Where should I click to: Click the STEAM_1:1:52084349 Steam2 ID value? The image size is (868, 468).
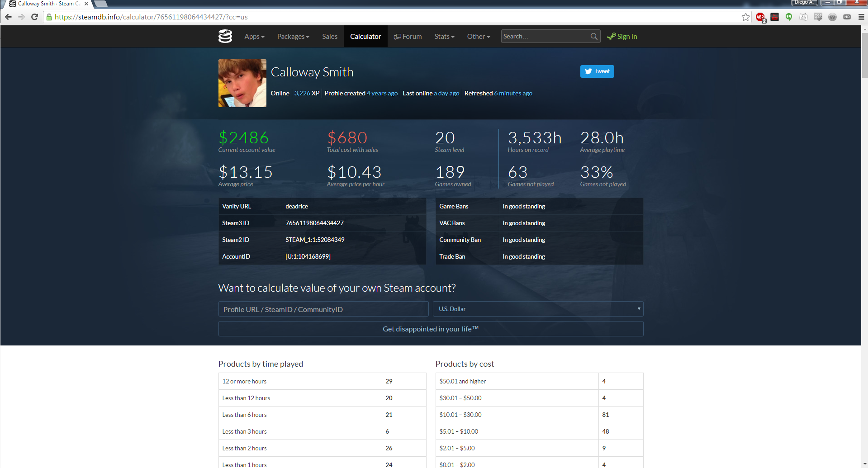315,240
